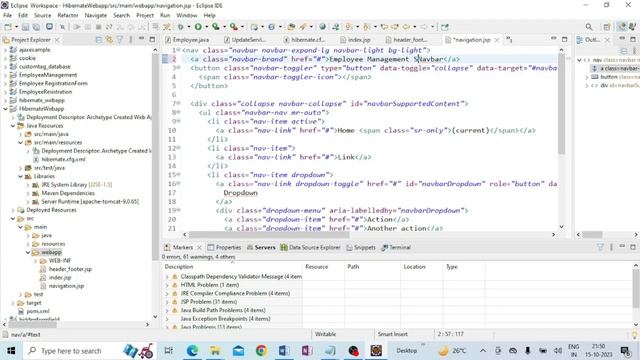Open the Run icon dropdown arrow
640x360 pixels.
(206, 27)
